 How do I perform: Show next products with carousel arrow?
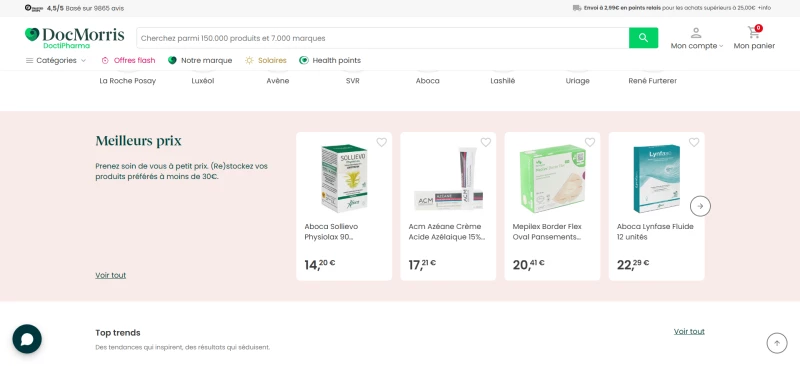pos(700,206)
